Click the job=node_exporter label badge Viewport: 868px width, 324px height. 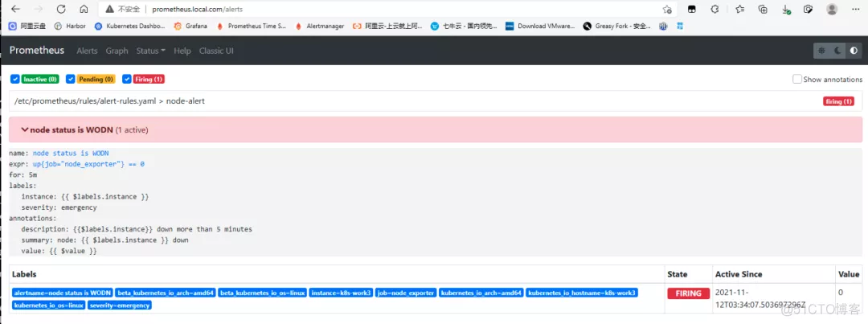(407, 293)
